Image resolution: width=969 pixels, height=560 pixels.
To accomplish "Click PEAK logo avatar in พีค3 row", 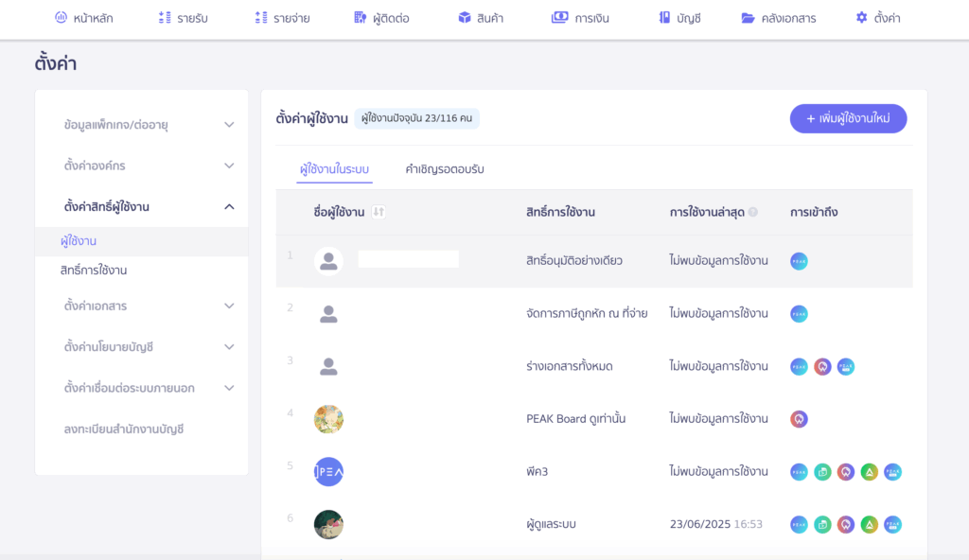I will [x=328, y=472].
